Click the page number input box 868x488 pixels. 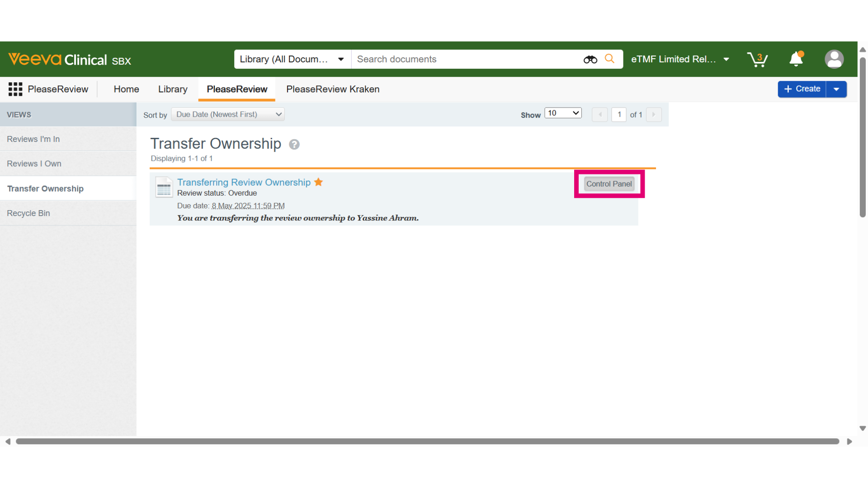pyautogui.click(x=619, y=115)
